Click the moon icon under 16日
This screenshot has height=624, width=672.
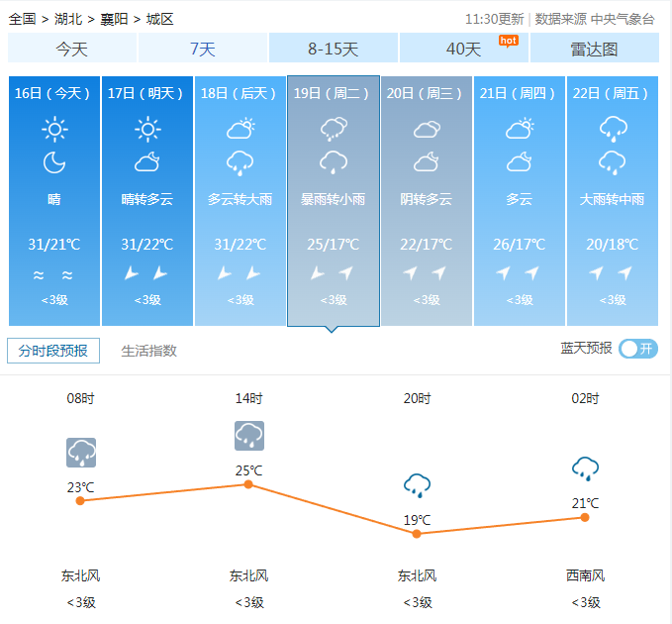[54, 162]
